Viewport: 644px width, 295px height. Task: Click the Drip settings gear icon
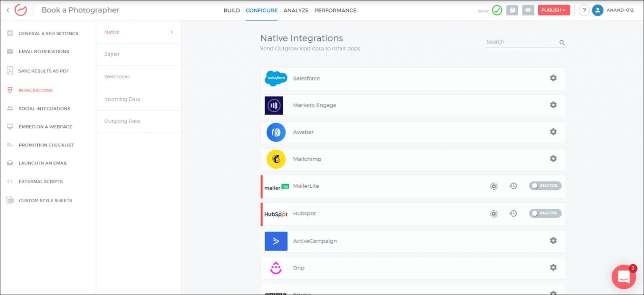click(553, 267)
